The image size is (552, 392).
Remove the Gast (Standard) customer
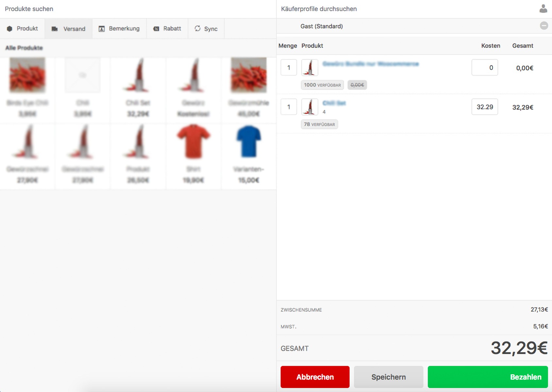[544, 25]
